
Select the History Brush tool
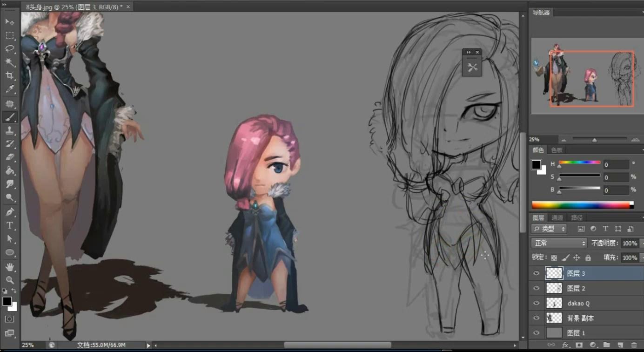(x=9, y=144)
